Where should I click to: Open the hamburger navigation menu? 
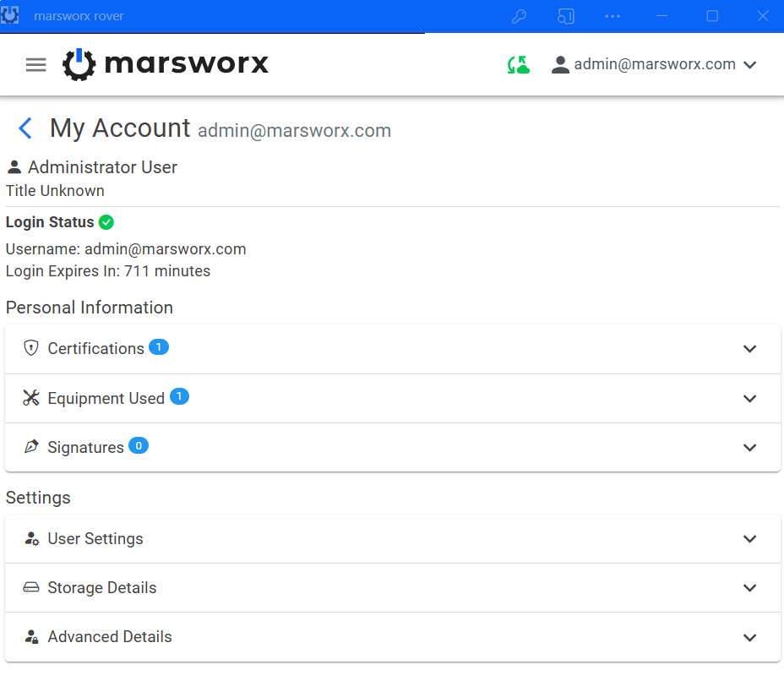35,64
